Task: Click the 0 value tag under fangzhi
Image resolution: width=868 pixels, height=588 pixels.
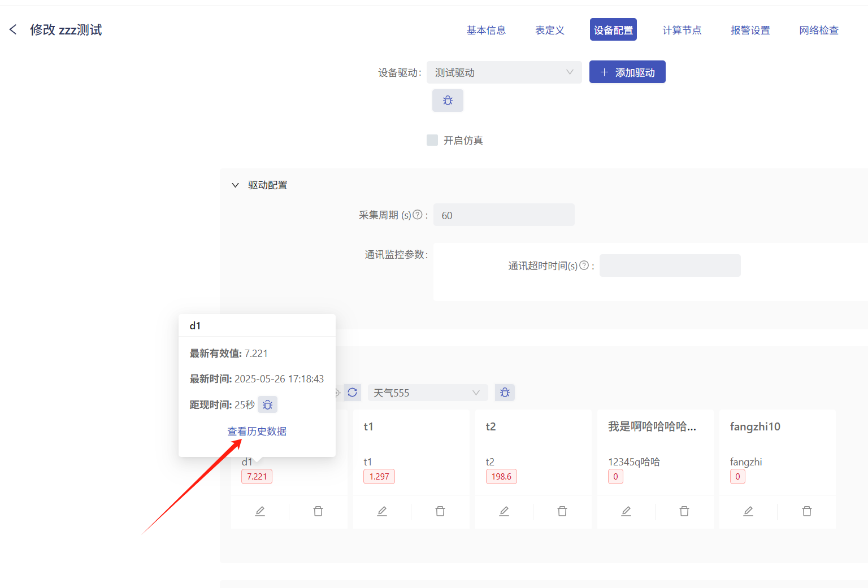Action: point(737,477)
